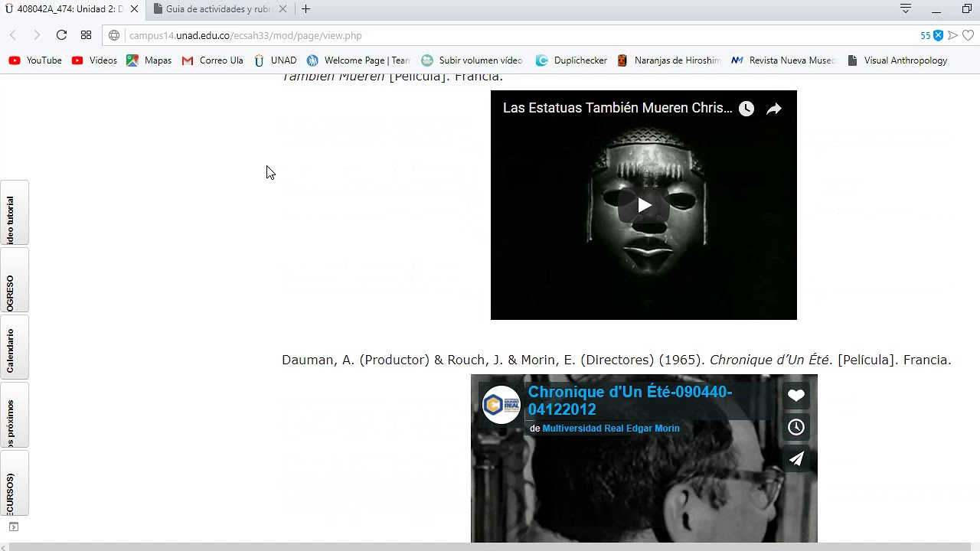Add Chronique d'Un Été to Watch Later
980x551 pixels.
click(x=796, y=427)
